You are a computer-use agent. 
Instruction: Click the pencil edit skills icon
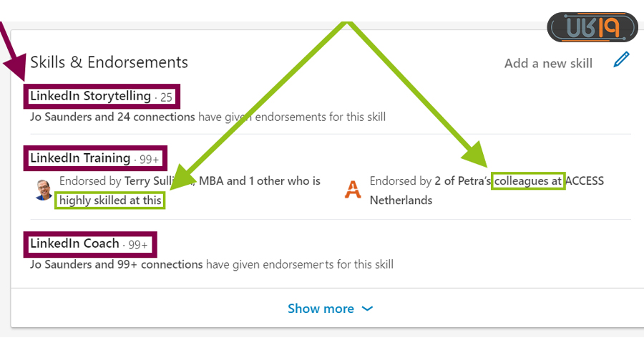click(622, 60)
